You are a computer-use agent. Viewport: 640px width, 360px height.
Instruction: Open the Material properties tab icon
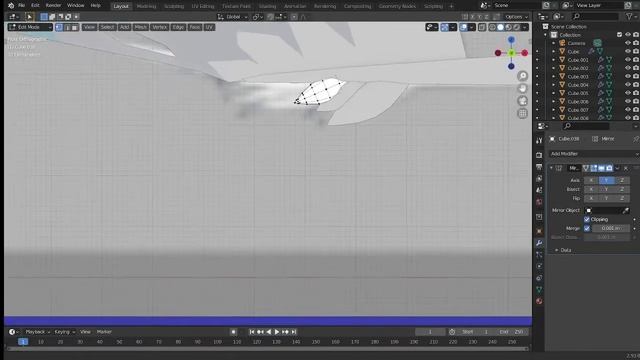pos(539,301)
